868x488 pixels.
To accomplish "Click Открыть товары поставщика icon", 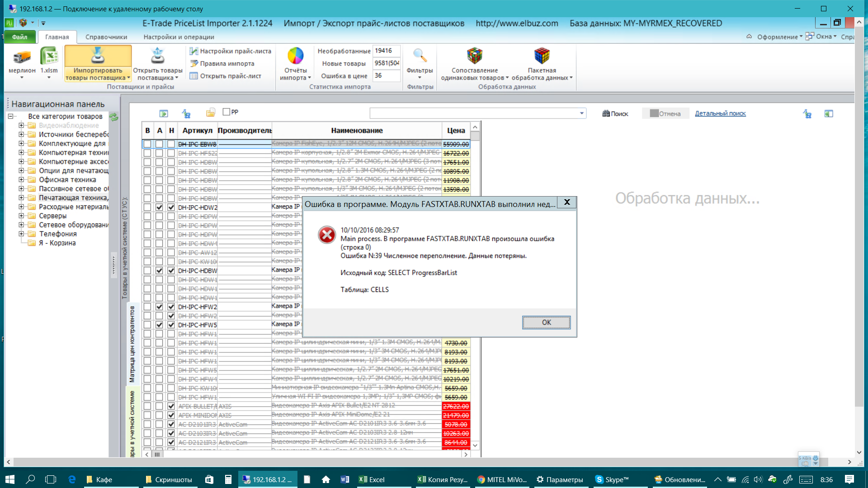I will click(157, 56).
